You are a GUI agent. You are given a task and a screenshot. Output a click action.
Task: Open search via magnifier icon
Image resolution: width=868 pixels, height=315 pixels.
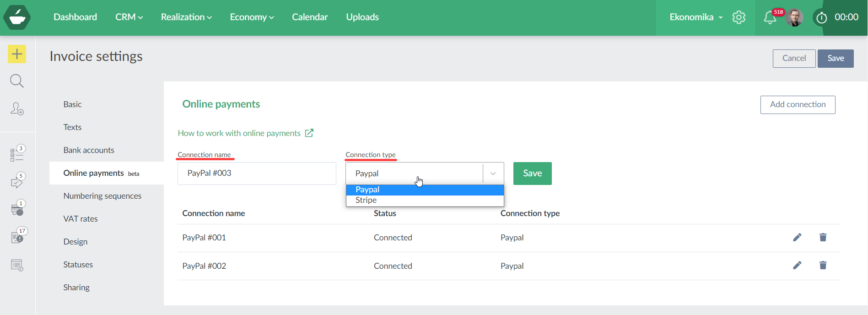17,81
